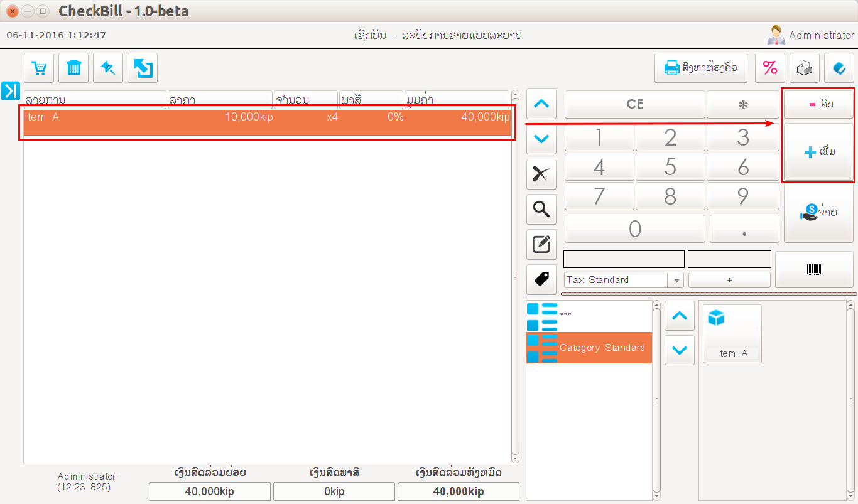Open the Tax Standard dropdown
Screen dimensions: 858x504
[677, 280]
